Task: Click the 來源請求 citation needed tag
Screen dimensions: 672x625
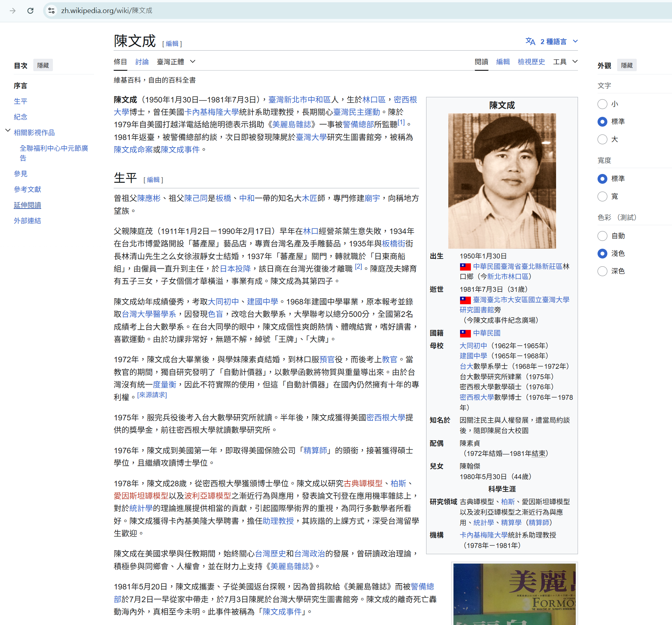Action: [152, 395]
